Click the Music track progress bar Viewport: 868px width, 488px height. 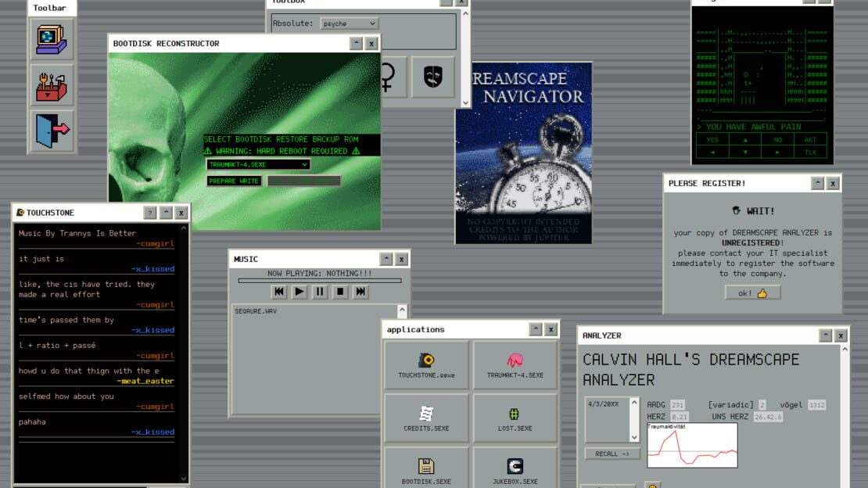tap(320, 281)
